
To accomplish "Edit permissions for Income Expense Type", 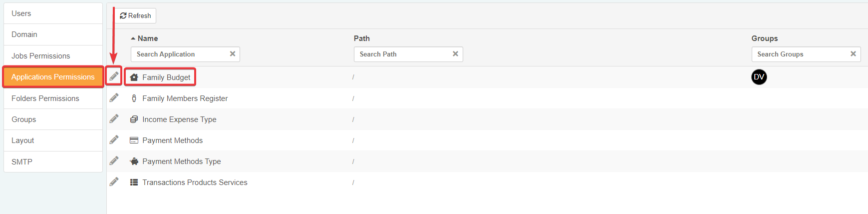I will click(x=114, y=119).
